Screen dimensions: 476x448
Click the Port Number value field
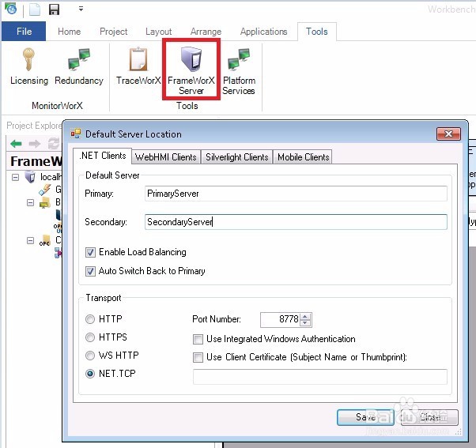(x=280, y=319)
